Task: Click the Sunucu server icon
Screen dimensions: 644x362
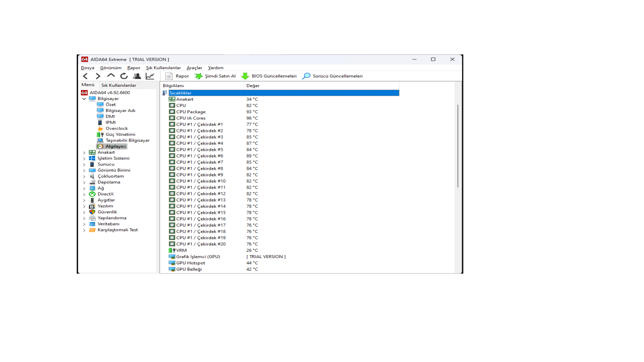Action: [92, 165]
